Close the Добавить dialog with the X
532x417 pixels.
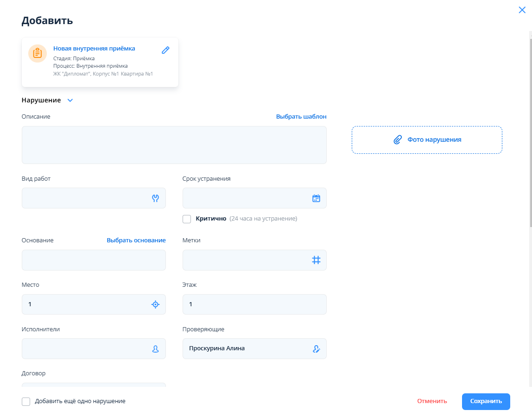point(522,10)
